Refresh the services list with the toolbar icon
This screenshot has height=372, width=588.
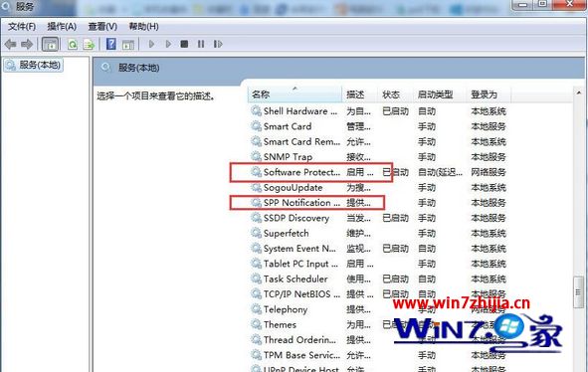click(73, 45)
